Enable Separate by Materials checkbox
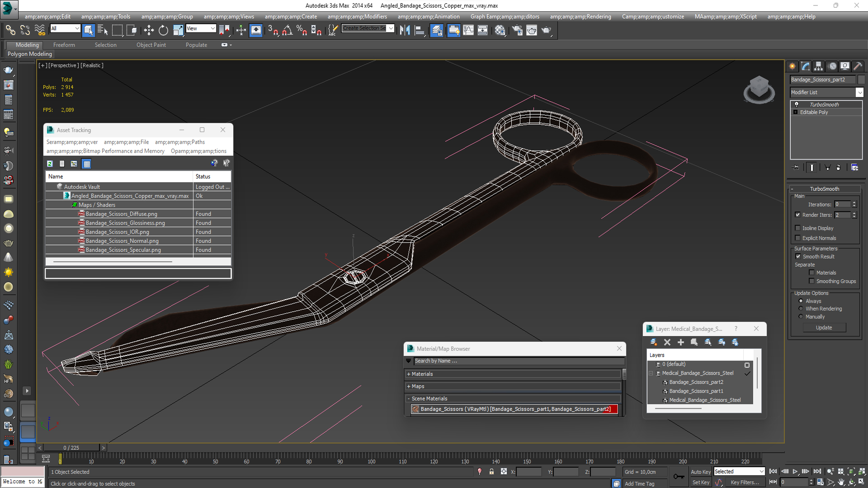The width and height of the screenshot is (868, 488). click(x=811, y=272)
